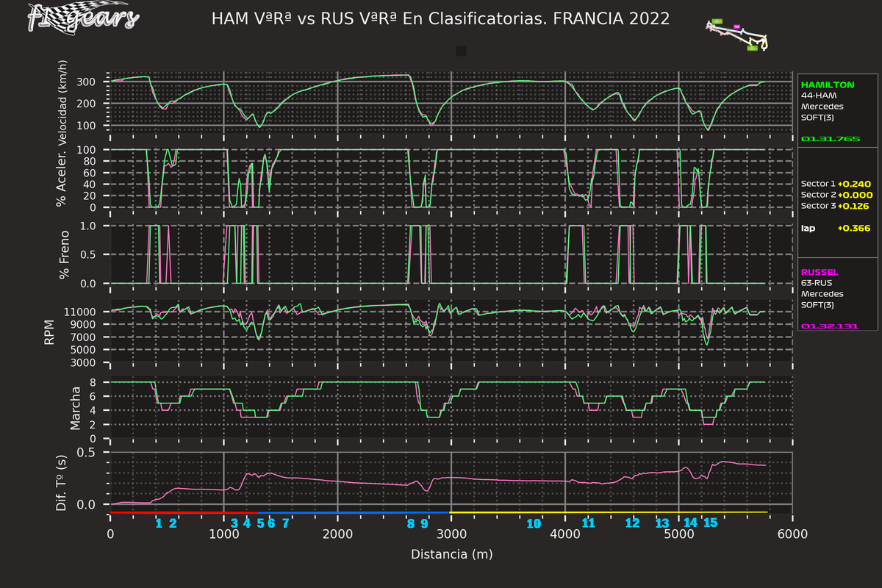This screenshot has width=882, height=588.
Task: Click 'SOFT(3)' tyre label under Russell
Action: tap(819, 304)
